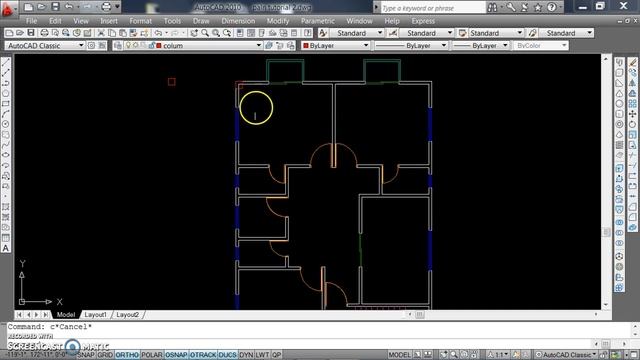640x360 pixels.
Task: Select the Move modify tool
Action: click(633, 114)
